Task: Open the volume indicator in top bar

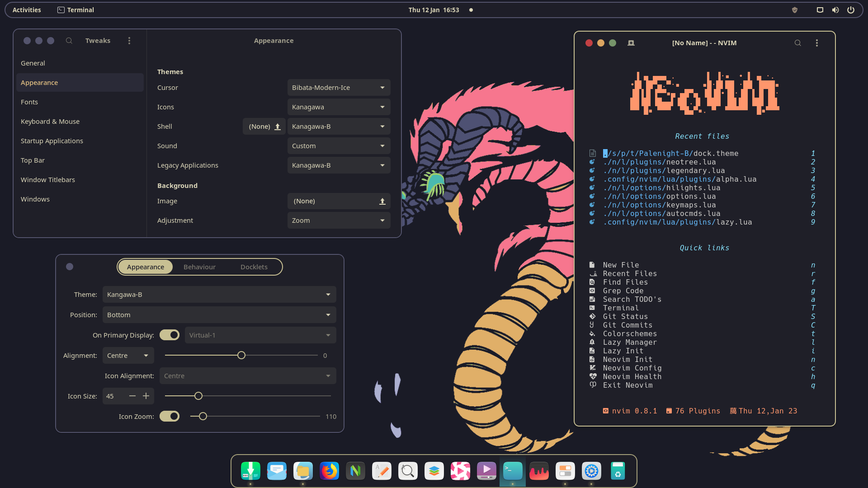Action: 835,10
